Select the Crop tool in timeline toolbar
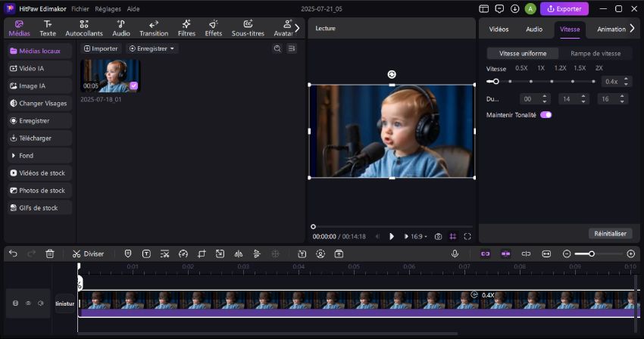The image size is (644, 339). (202, 253)
